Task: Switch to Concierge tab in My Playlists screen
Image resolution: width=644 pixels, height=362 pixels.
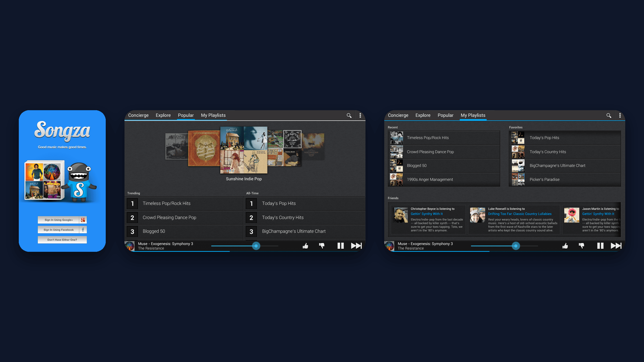Action: click(398, 115)
